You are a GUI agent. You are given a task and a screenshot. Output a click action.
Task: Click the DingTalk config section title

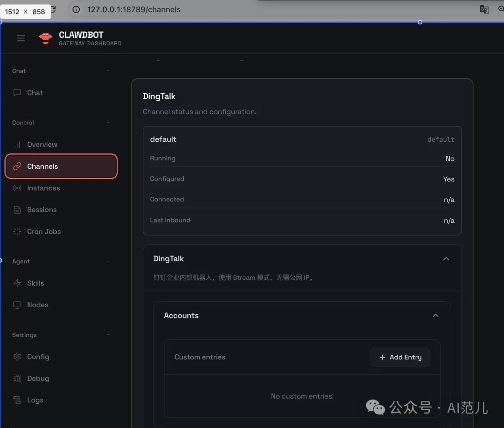pyautogui.click(x=168, y=259)
